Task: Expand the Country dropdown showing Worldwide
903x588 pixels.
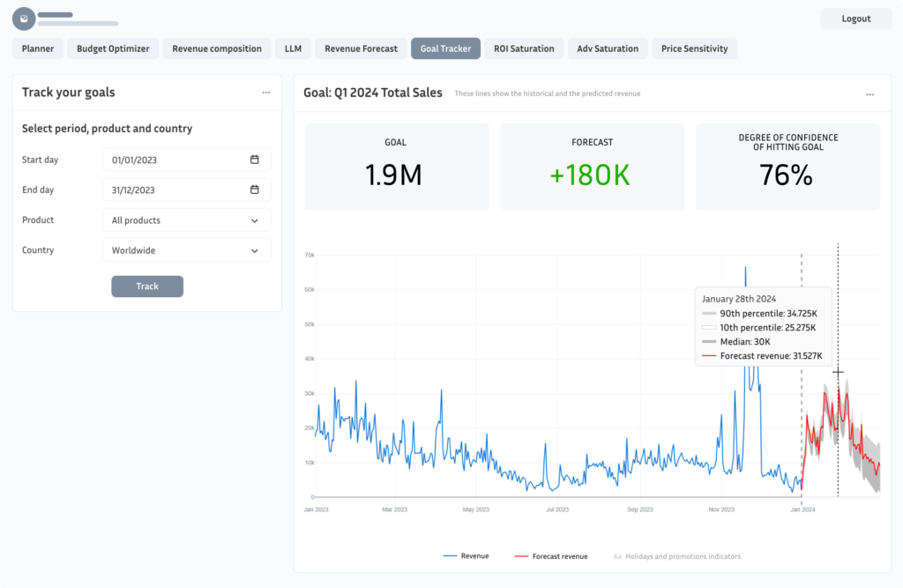Action: 187,250
